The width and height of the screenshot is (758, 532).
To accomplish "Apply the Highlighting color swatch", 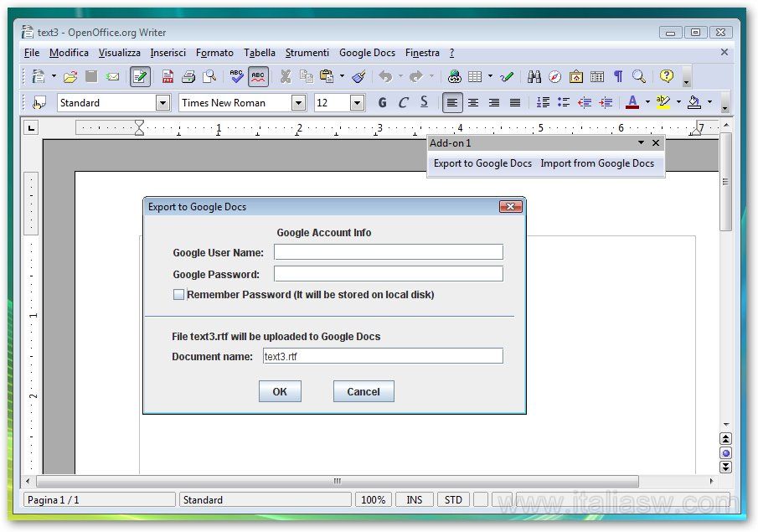I will coord(663,102).
